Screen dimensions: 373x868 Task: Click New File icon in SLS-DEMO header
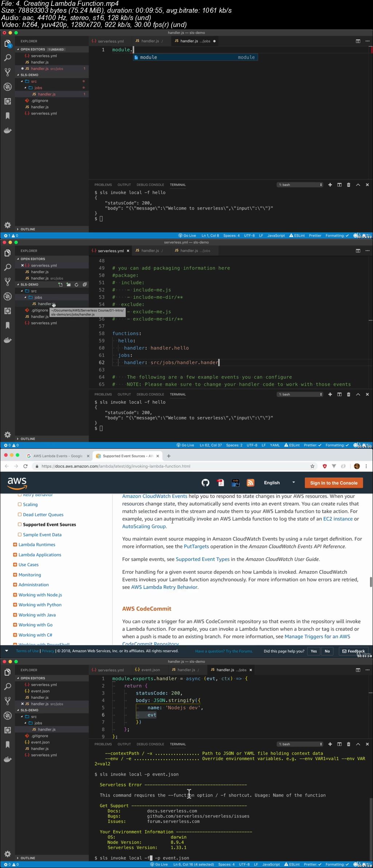tap(60, 285)
